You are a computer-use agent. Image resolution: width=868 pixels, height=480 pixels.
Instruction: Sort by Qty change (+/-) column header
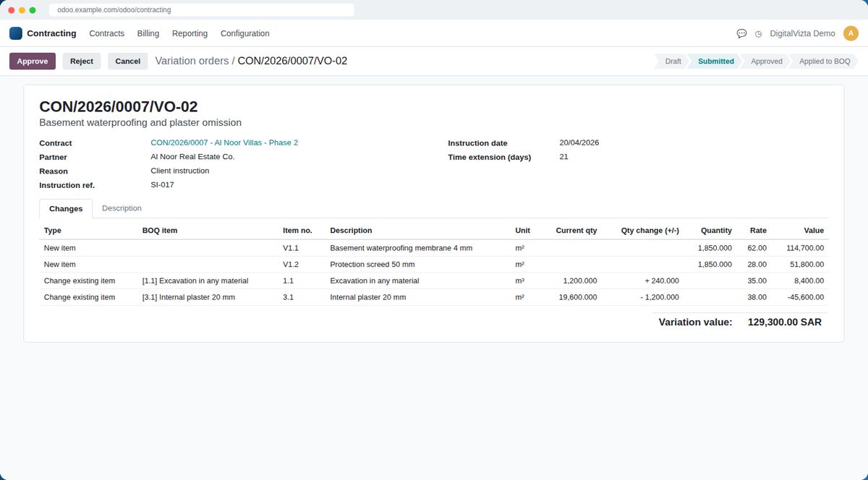pyautogui.click(x=650, y=231)
